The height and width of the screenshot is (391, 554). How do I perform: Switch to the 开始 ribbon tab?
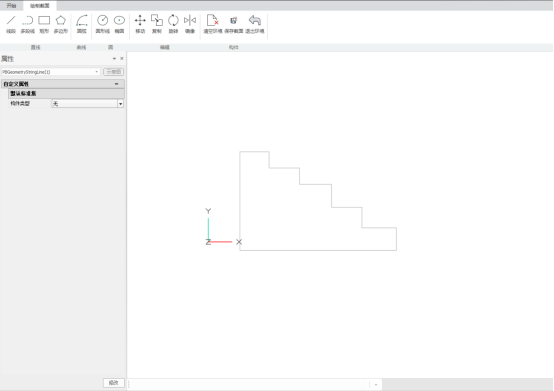click(x=11, y=6)
